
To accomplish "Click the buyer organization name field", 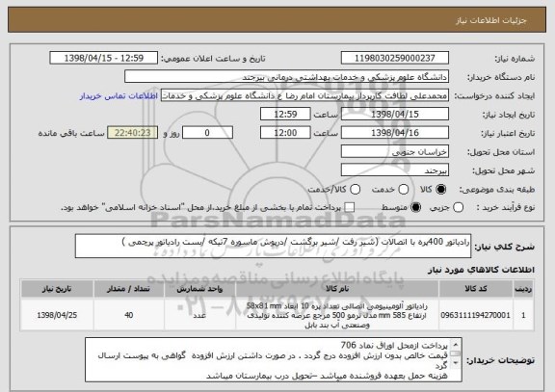I will 287,77.
